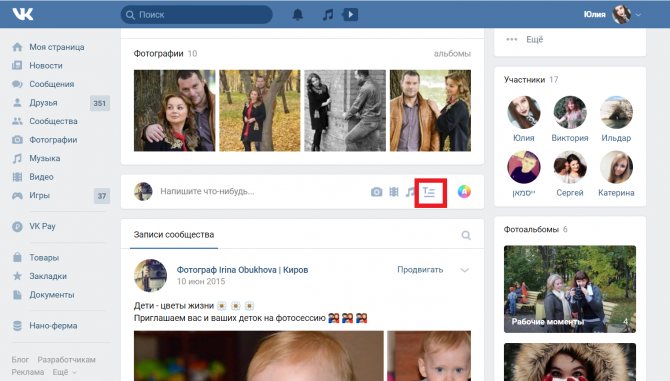Open music note icon in header

(x=328, y=15)
